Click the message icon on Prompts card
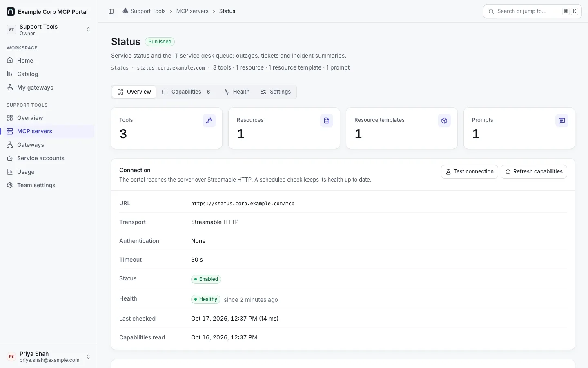 click(x=562, y=121)
